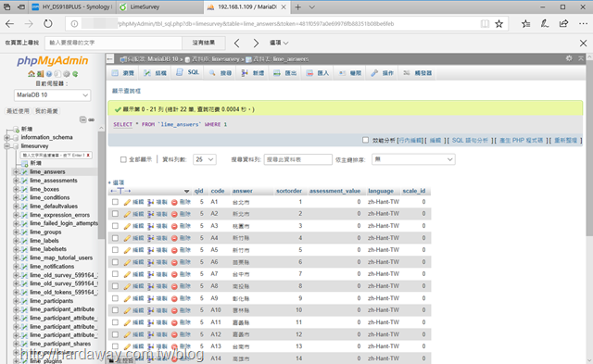Reload navigation panel green refresh icon
The image size is (593, 364).
pos(75,74)
